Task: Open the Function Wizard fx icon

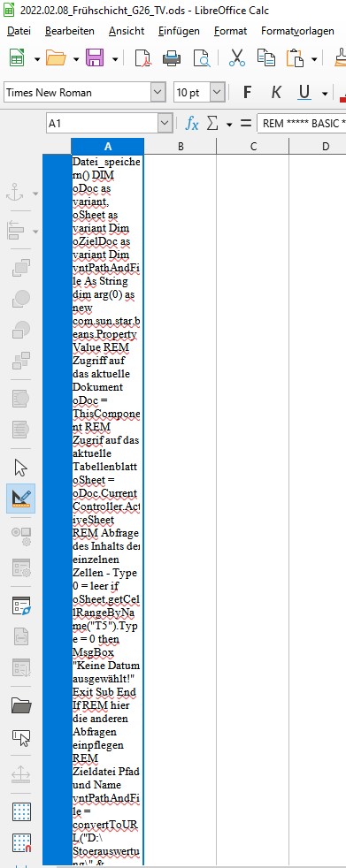Action: [x=192, y=124]
